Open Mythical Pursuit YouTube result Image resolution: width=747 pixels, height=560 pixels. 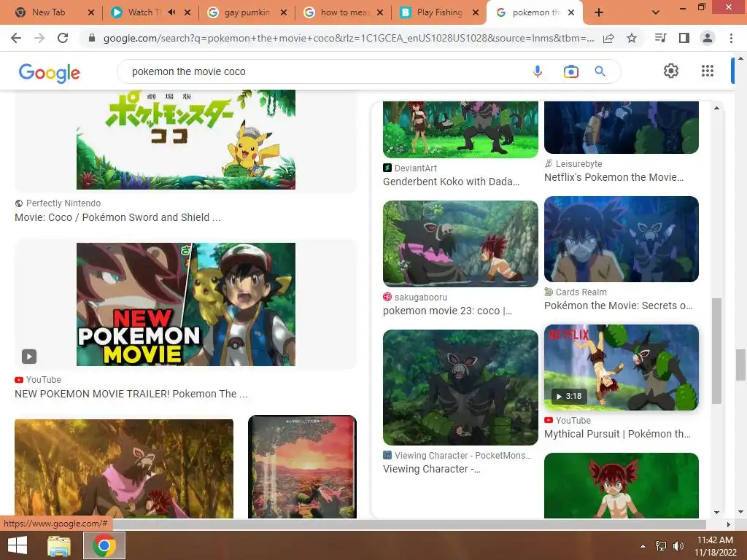pyautogui.click(x=617, y=434)
